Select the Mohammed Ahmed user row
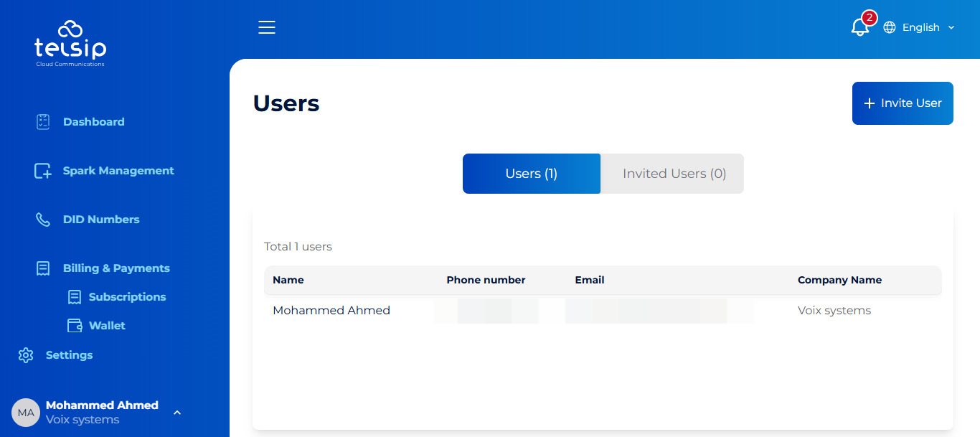Viewport: 980px width, 437px height. point(331,311)
